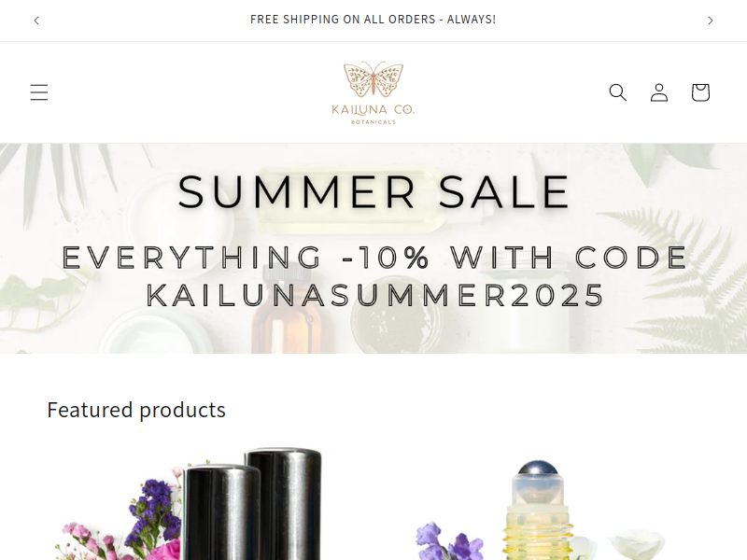
Task: Show next announcement with right arrow
Action: [711, 21]
